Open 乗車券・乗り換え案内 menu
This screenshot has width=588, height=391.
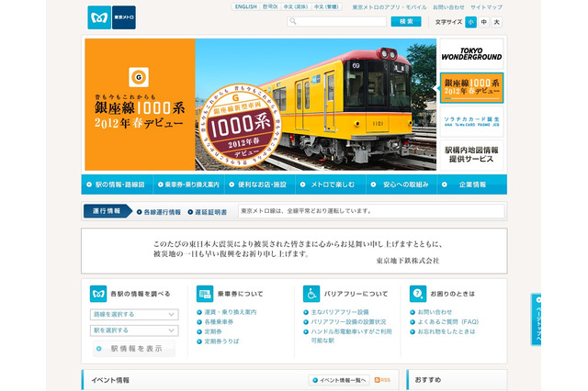click(188, 184)
